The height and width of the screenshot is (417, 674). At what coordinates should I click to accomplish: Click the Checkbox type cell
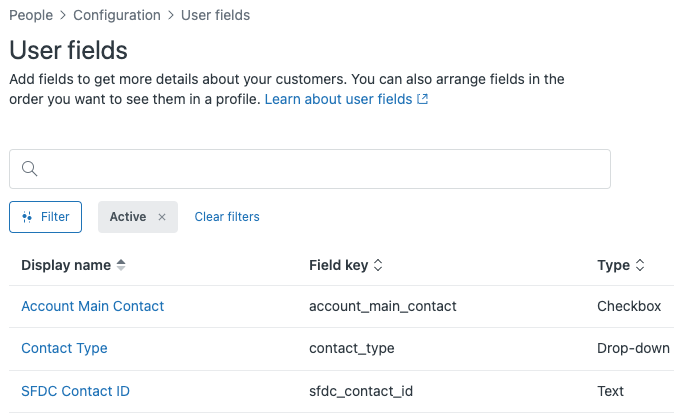pyautogui.click(x=629, y=306)
